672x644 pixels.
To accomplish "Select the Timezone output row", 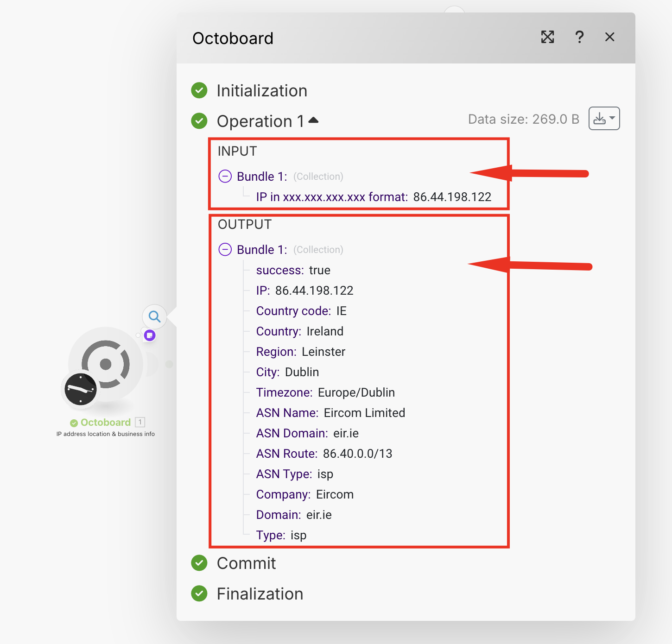I will pos(325,392).
